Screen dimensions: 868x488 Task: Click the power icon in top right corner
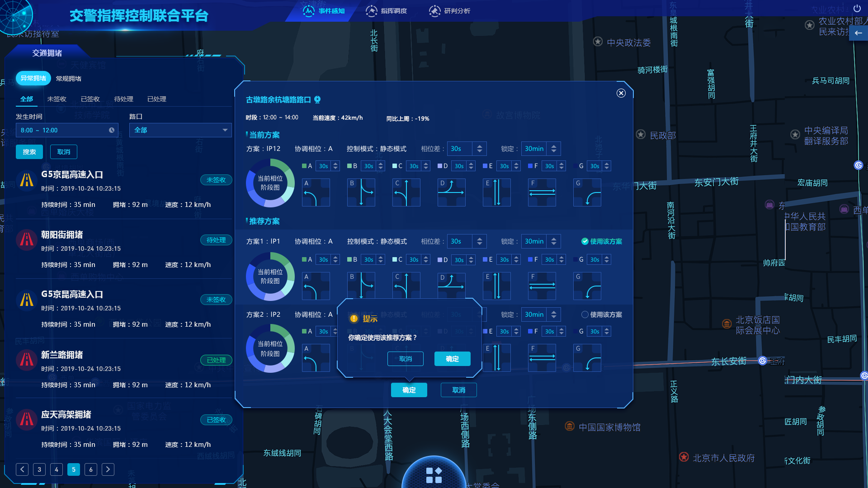coord(857,8)
